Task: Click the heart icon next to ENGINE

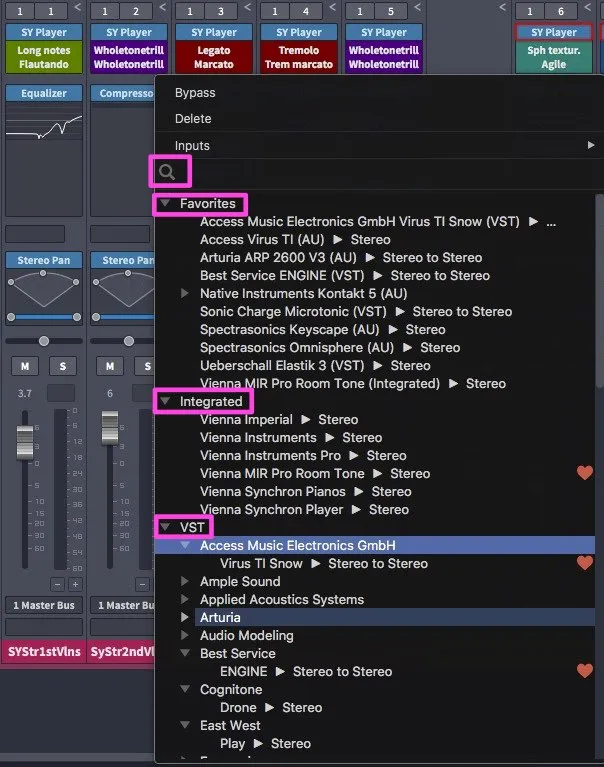Action: point(584,671)
